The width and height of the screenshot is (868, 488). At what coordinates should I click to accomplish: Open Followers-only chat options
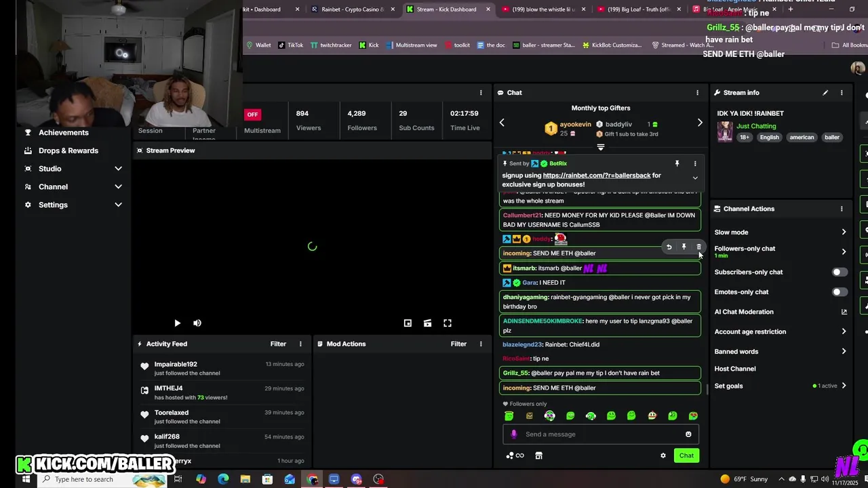pyautogui.click(x=781, y=251)
